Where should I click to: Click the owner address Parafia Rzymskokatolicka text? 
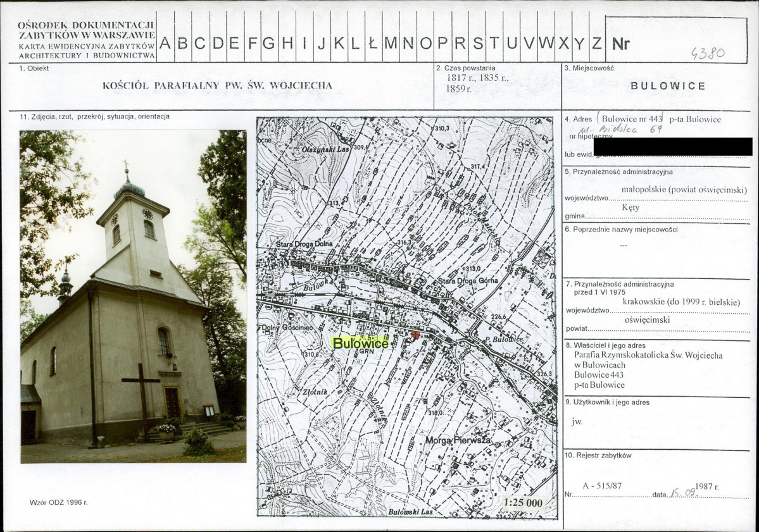(648, 356)
